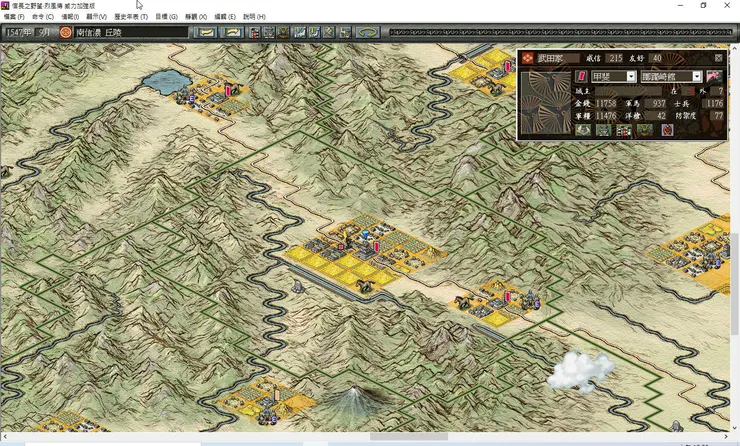Click the green handshake icon in the panel's bottom row
This screenshot has width=740, height=446.
[583, 130]
